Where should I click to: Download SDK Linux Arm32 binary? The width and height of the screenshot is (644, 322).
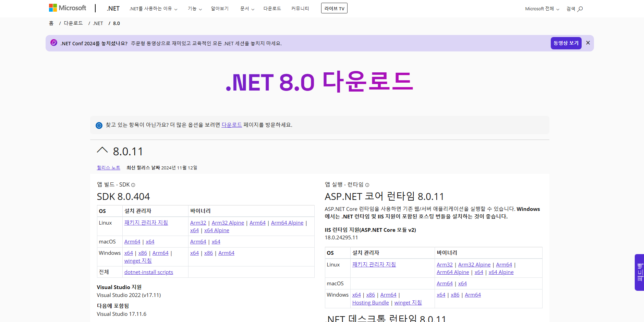198,223
